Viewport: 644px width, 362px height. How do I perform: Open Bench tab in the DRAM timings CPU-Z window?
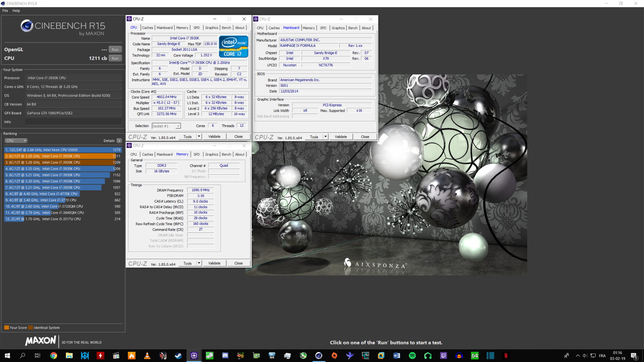[226, 155]
